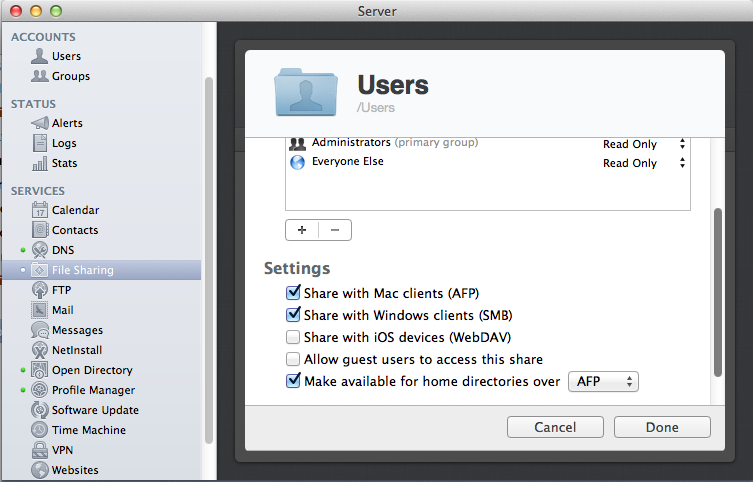Select the Administrators primary group row
The image size is (753, 482).
488,144
